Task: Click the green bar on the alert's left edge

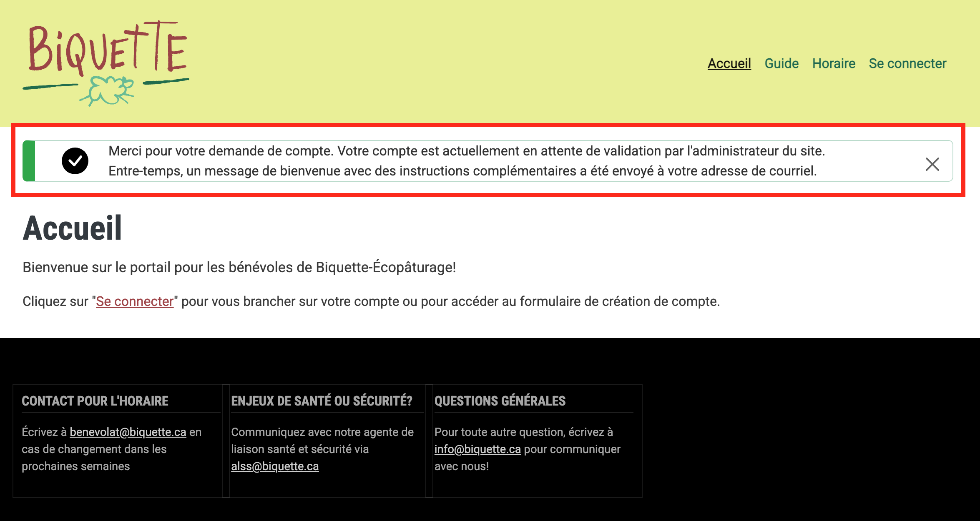Action: pos(28,161)
